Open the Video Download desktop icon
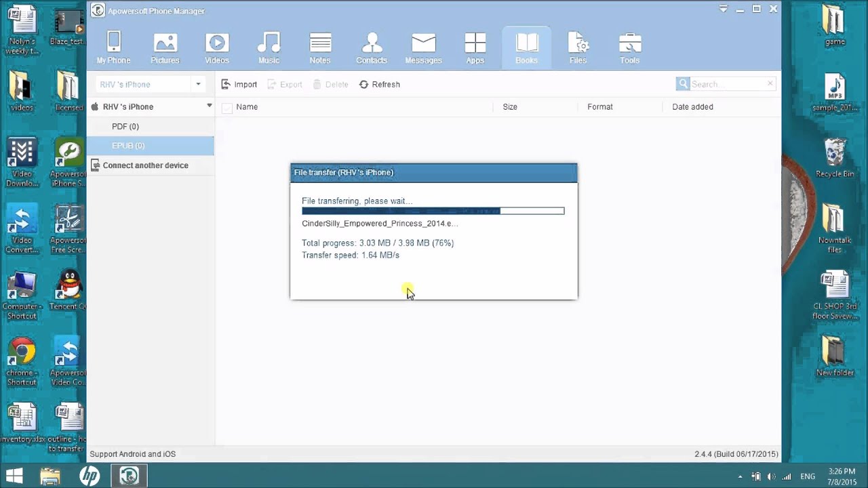The height and width of the screenshot is (488, 868). pos(22,163)
